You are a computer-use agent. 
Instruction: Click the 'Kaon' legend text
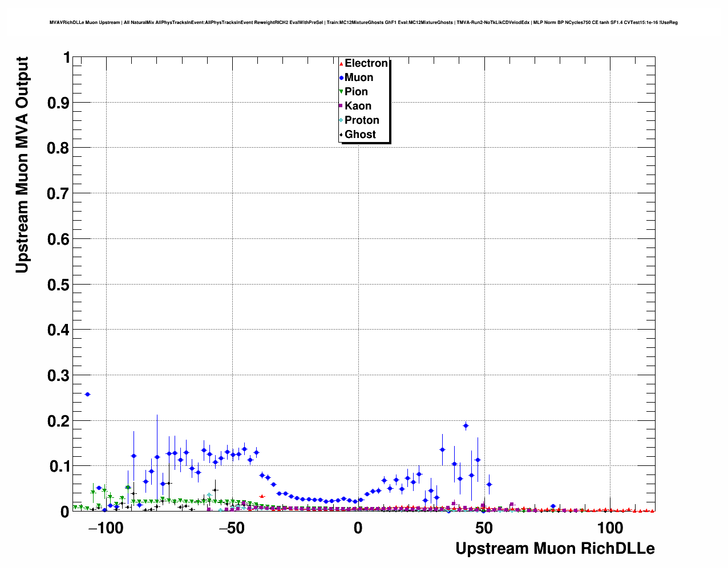click(x=358, y=106)
